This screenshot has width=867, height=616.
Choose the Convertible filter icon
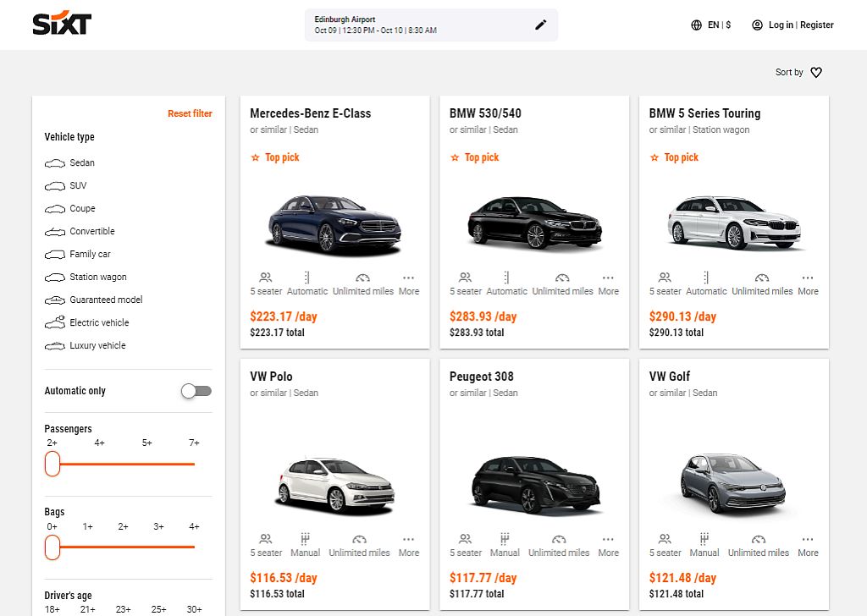coord(56,231)
